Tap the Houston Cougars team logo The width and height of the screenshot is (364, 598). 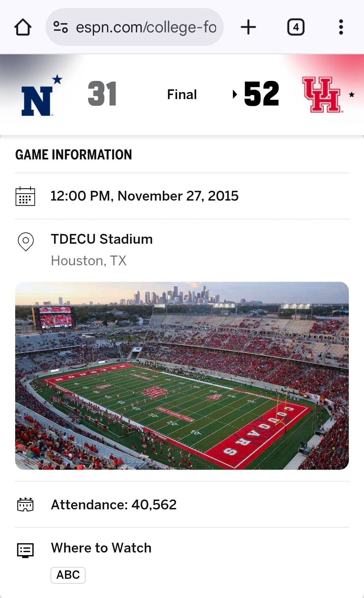322,95
